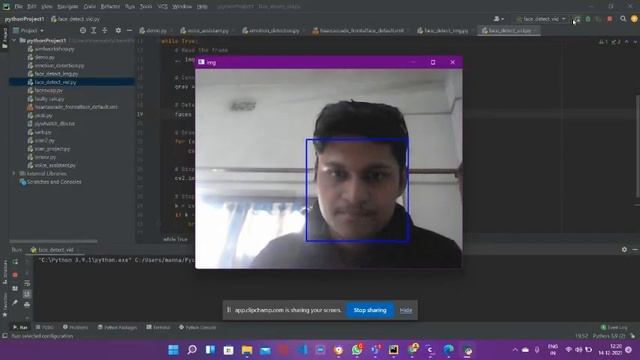Click the green debug bug icon
The height and width of the screenshot is (360, 640).
(588, 19)
